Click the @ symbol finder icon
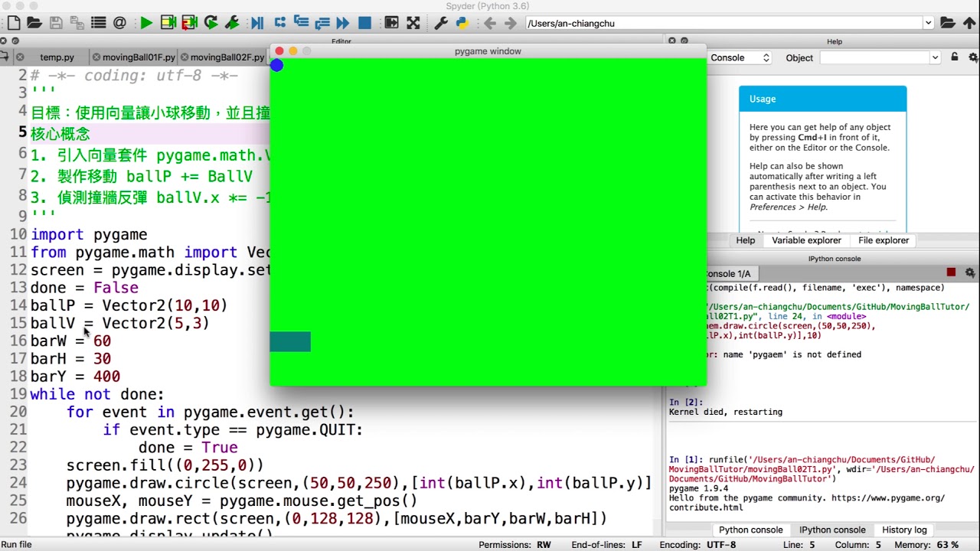This screenshot has width=980, height=551. (119, 23)
